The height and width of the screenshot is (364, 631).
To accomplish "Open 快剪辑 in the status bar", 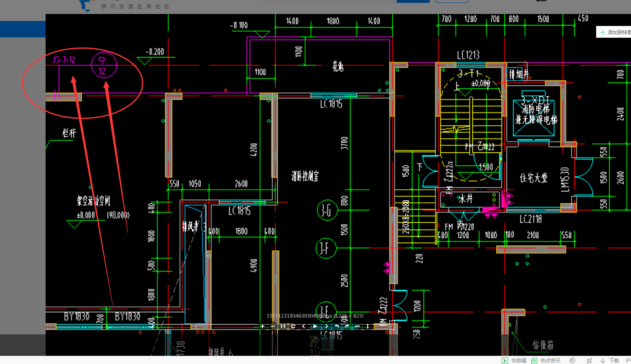I will (x=514, y=361).
